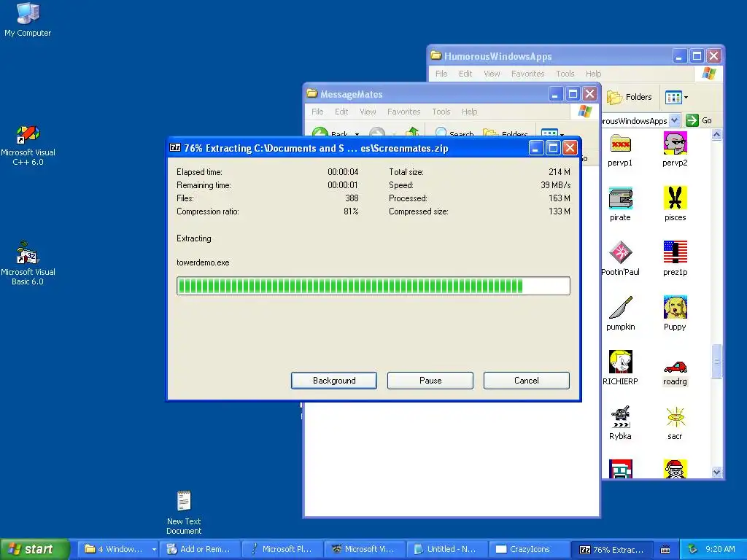
Task: Cancel the Screenmates.zip extraction
Action: pyautogui.click(x=527, y=381)
